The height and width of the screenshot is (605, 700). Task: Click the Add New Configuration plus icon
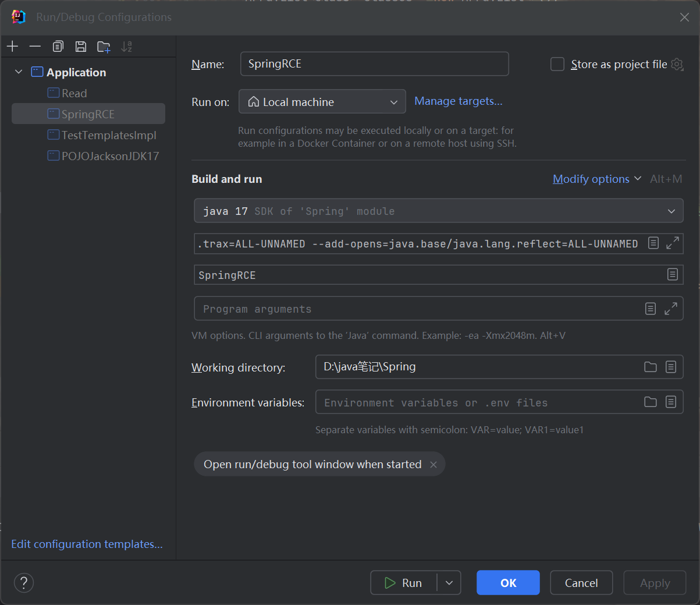coord(13,47)
